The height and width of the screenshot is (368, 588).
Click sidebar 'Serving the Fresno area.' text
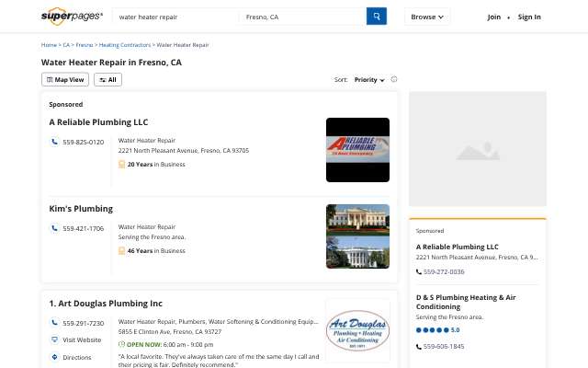click(449, 316)
